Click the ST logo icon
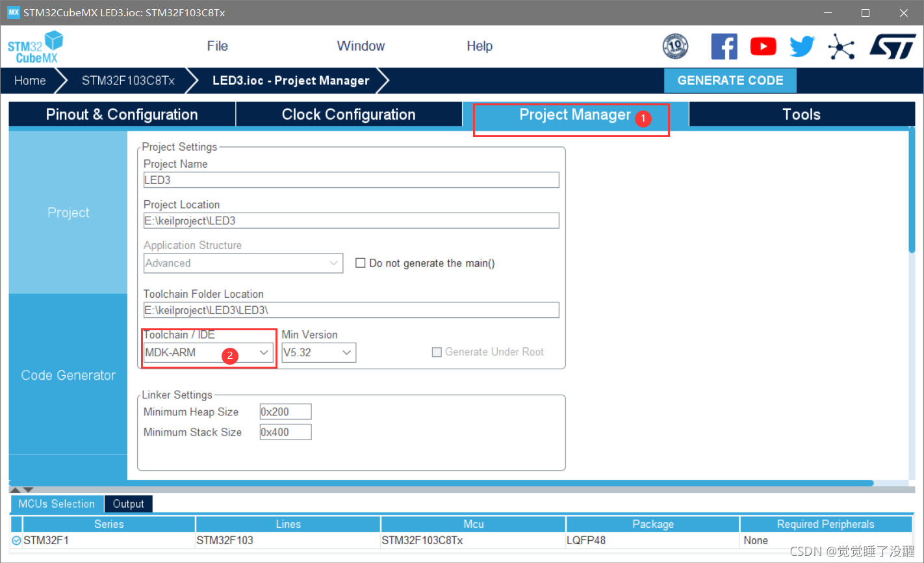924x563 pixels. pyautogui.click(x=893, y=46)
